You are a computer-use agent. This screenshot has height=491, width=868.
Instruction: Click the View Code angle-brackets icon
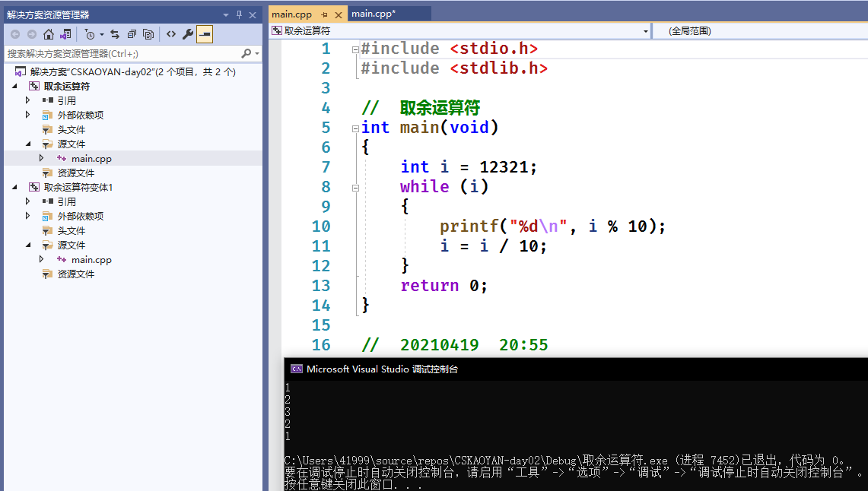pyautogui.click(x=171, y=34)
